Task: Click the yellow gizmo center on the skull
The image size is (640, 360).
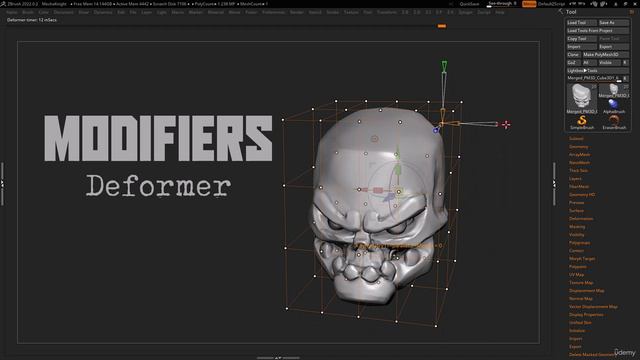Action: pos(399,191)
